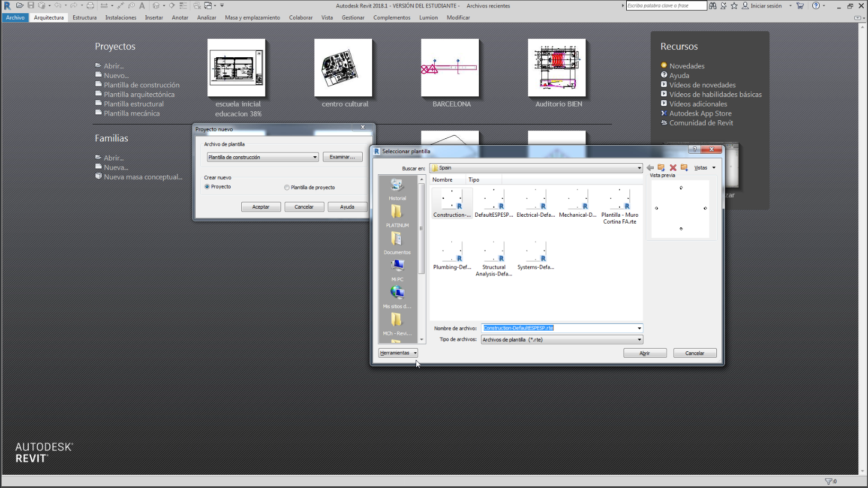
Task: Expand the Tipo de archivos dropdown
Action: click(639, 340)
